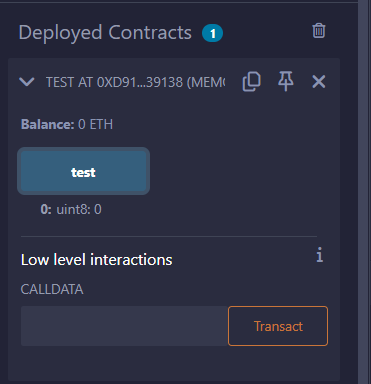Select the deployed contracts count badge

(212, 33)
